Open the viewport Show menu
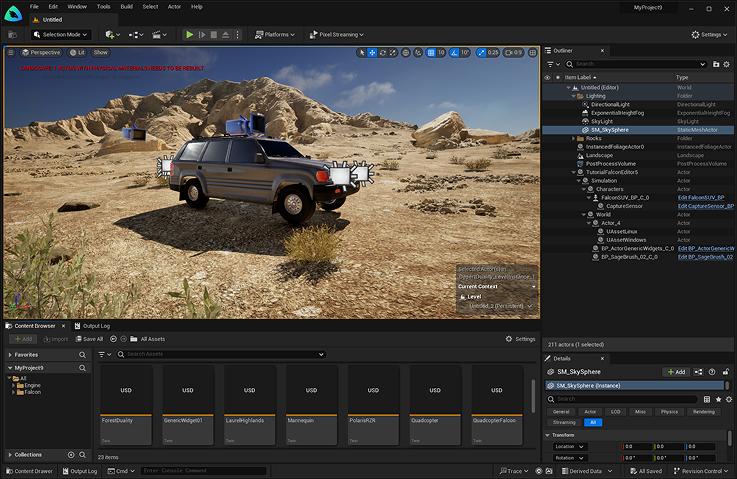This screenshot has width=737, height=479. [x=101, y=53]
